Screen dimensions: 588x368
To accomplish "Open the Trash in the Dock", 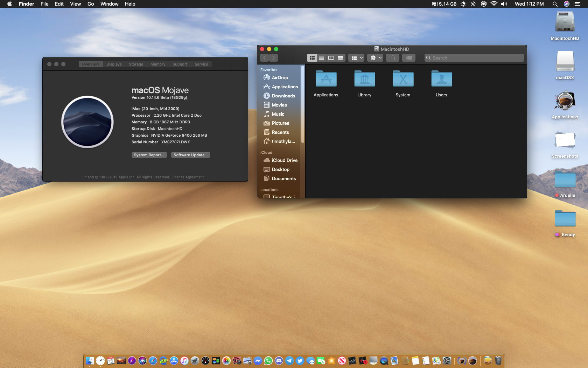I will (x=498, y=361).
